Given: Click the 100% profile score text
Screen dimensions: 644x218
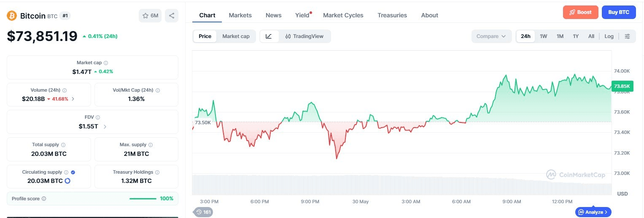Looking at the screenshot, I should click(x=167, y=199).
